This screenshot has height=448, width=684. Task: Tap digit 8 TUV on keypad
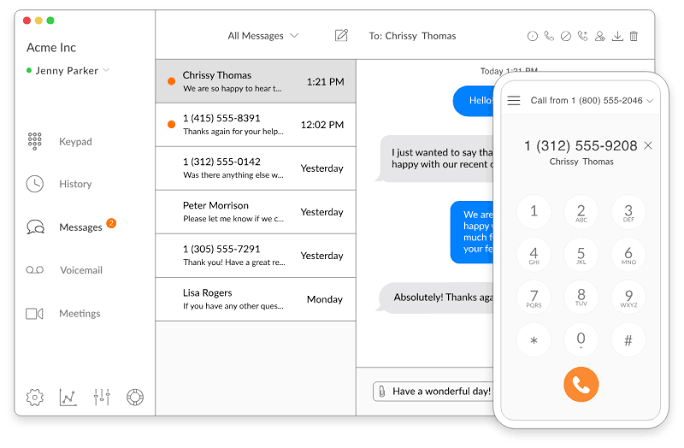click(581, 297)
